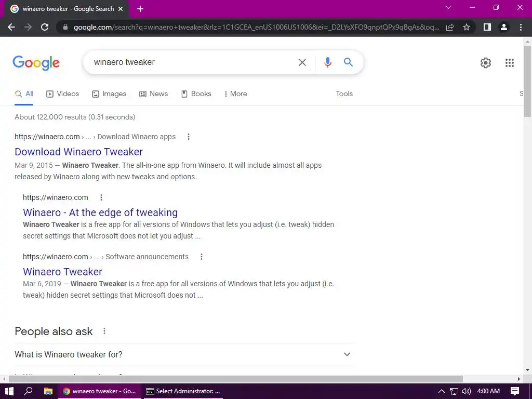Open the Chrome side panel icon
This screenshot has width=532, height=399.
click(x=487, y=27)
